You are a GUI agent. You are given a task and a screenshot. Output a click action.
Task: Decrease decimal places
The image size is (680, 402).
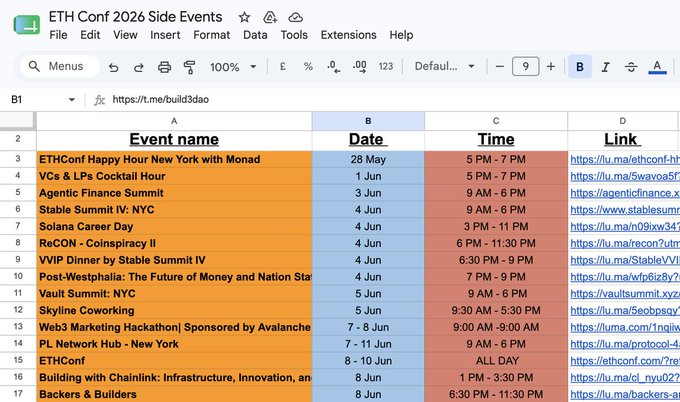click(x=333, y=66)
